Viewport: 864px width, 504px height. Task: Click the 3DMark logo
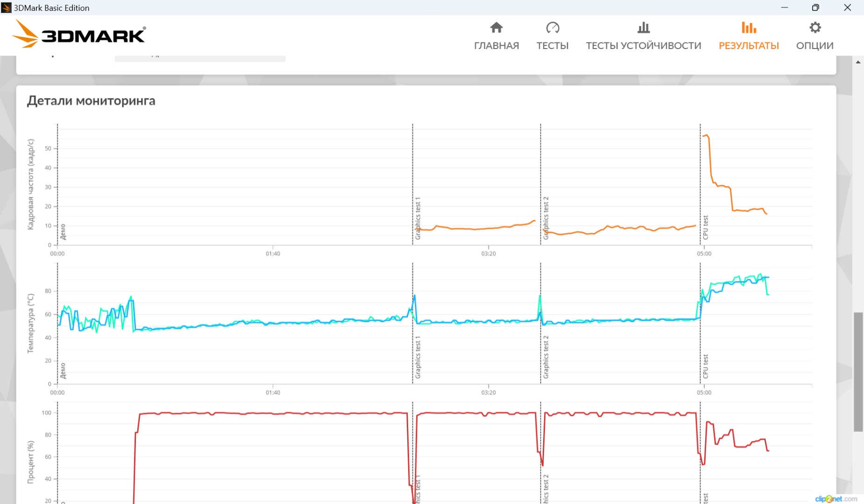point(78,34)
